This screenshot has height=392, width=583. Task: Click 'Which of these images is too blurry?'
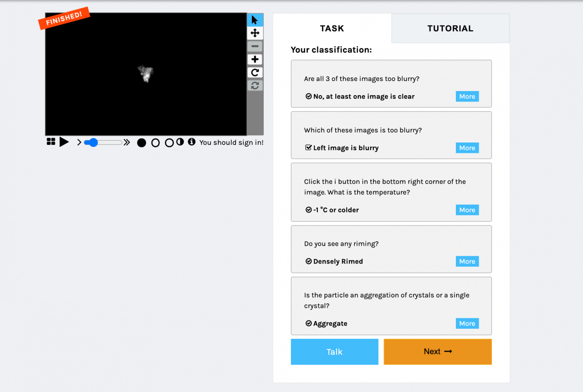click(x=363, y=130)
